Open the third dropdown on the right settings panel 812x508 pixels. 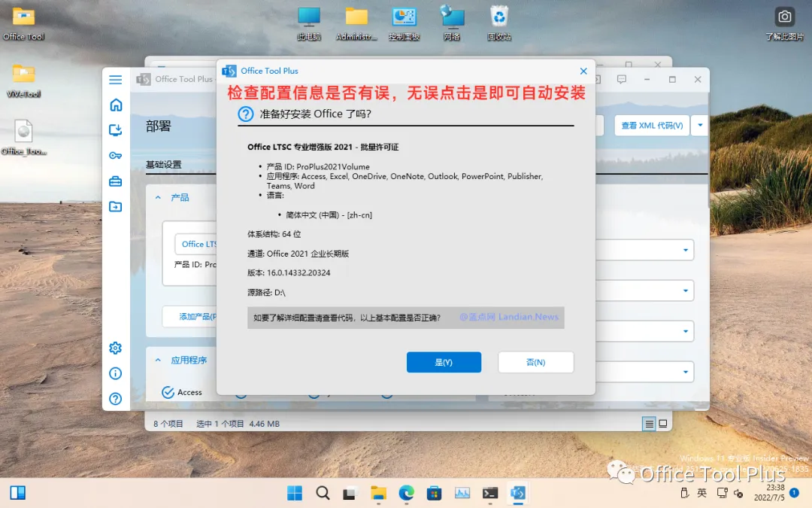(x=645, y=330)
